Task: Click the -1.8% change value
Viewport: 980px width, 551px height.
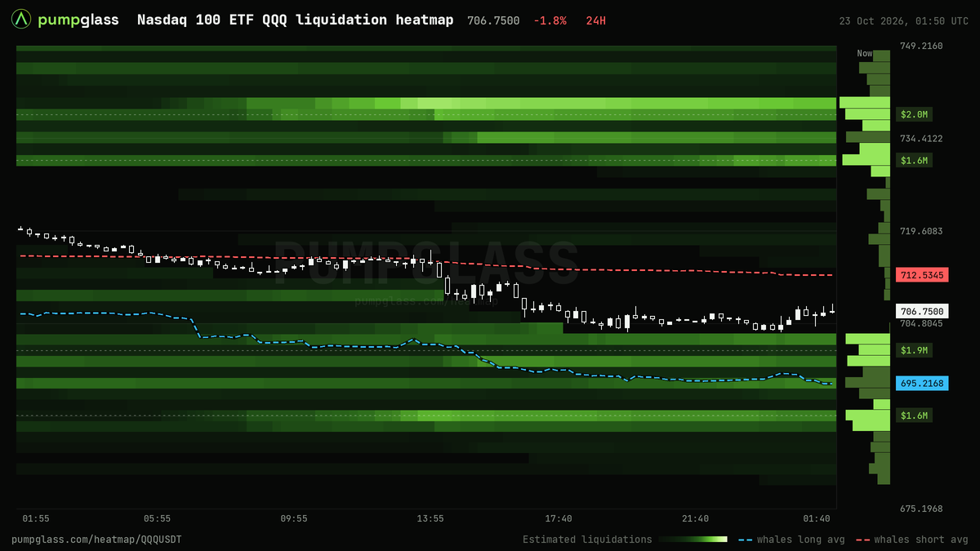Action: (550, 20)
